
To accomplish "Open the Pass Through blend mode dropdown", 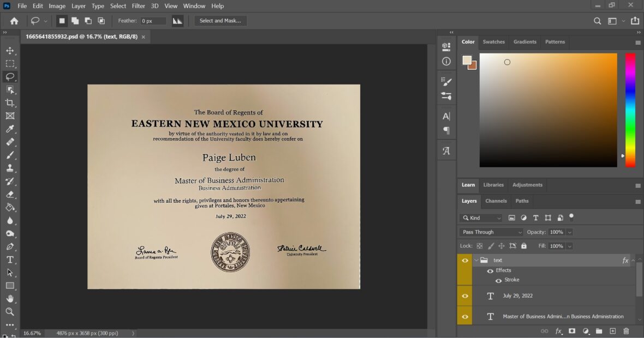I will pos(491,232).
